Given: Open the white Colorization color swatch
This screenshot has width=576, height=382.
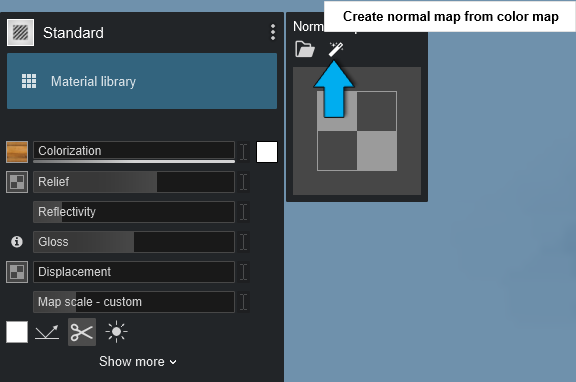Looking at the screenshot, I should point(267,152).
